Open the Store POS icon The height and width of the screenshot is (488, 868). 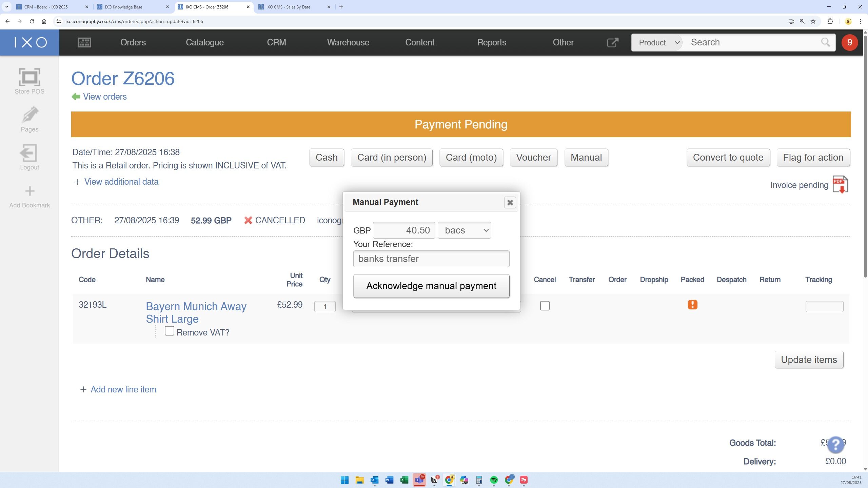tap(29, 78)
